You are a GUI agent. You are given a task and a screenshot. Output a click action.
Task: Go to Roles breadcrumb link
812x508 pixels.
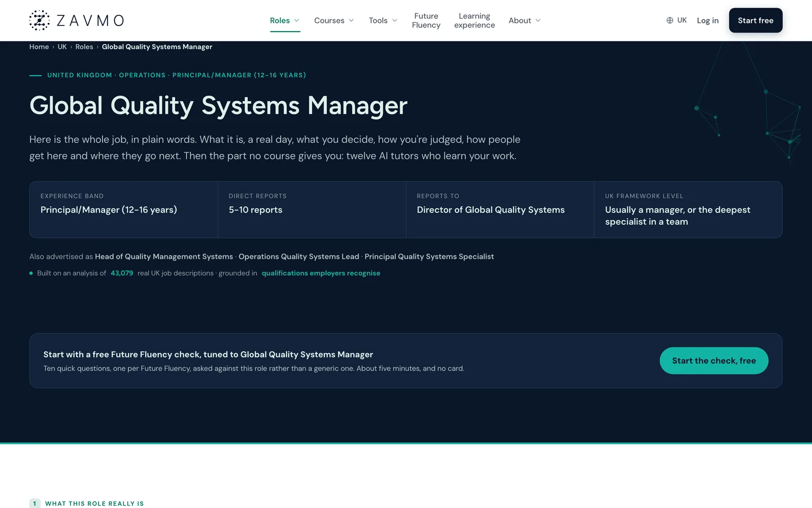coord(84,47)
